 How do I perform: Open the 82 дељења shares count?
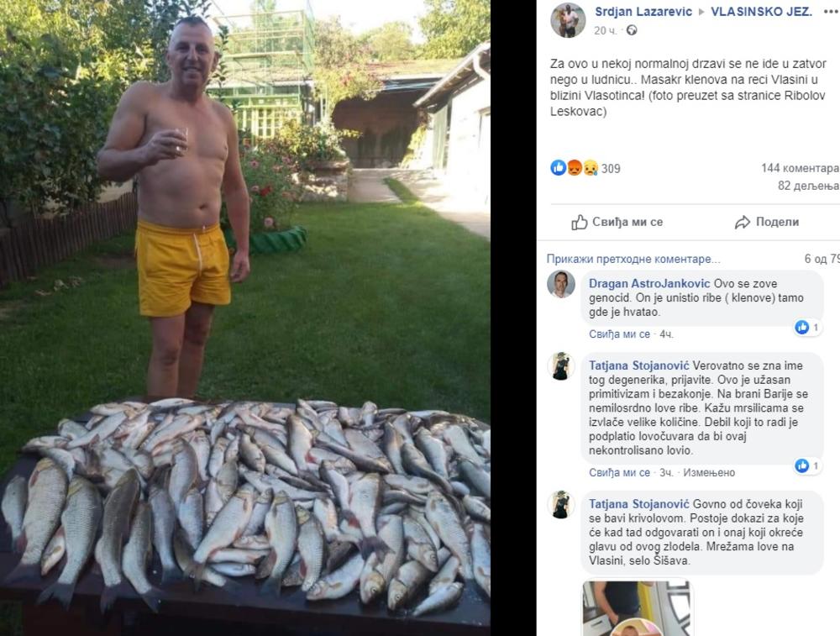pyautogui.click(x=809, y=186)
